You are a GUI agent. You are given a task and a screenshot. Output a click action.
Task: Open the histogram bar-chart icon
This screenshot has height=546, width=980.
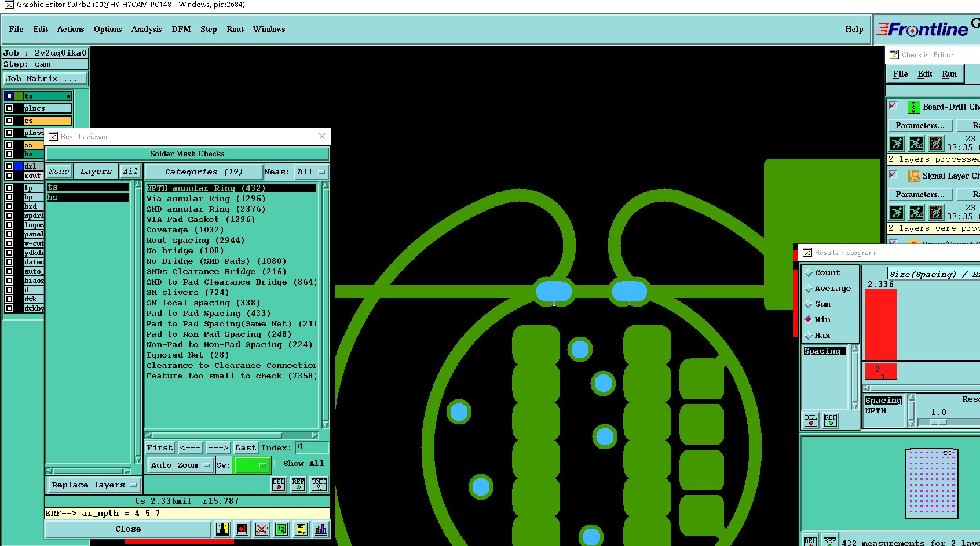coord(321,529)
